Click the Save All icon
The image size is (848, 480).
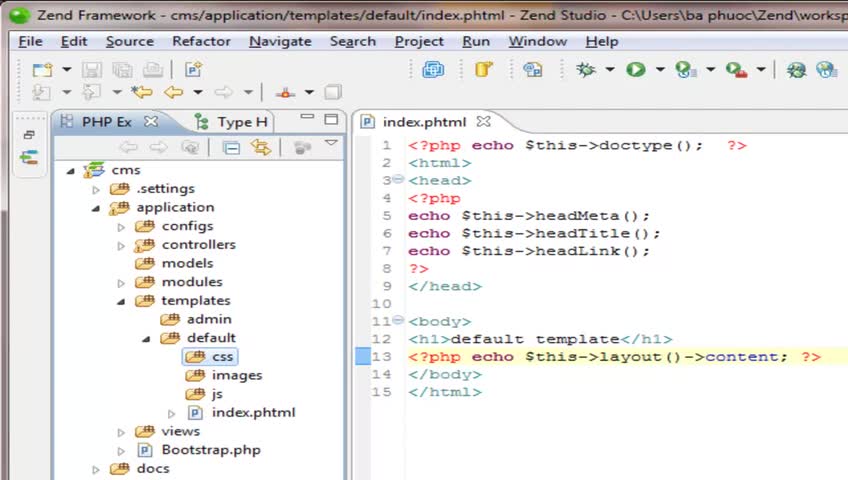pos(122,70)
